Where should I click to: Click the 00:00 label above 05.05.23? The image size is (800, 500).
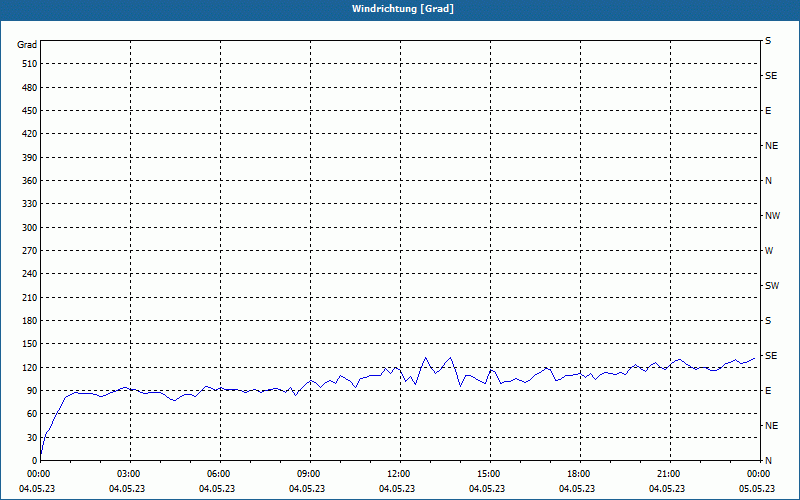[x=760, y=474]
